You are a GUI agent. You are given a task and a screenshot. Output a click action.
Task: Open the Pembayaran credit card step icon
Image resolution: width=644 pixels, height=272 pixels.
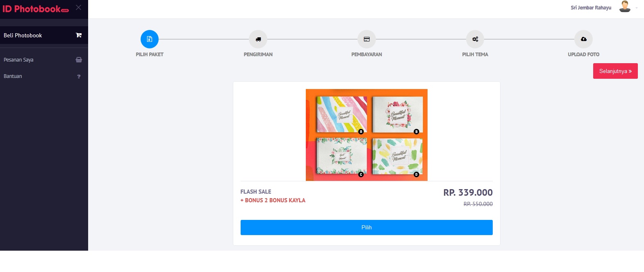pyautogui.click(x=366, y=39)
